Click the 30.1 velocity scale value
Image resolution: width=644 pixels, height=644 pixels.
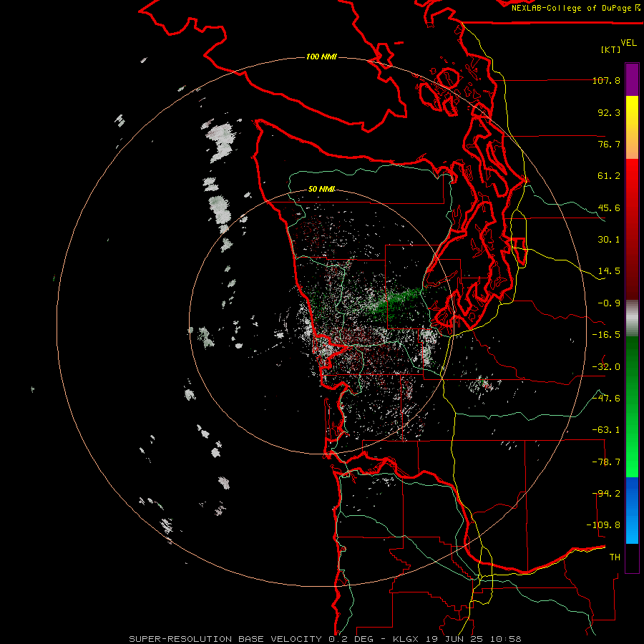[609, 240]
